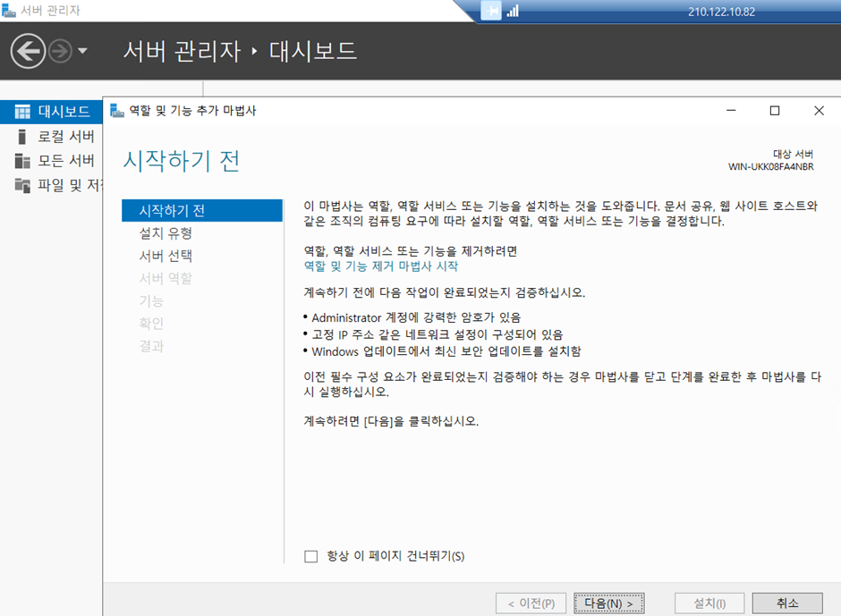Select the 시작하기 전 wizard step
The image size is (841, 616).
[172, 211]
